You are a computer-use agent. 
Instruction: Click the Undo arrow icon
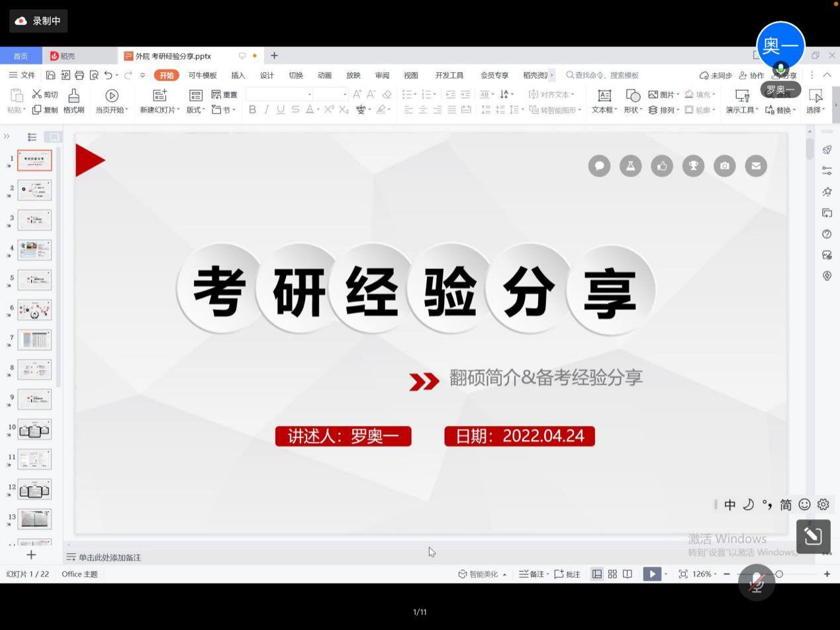tap(108, 76)
